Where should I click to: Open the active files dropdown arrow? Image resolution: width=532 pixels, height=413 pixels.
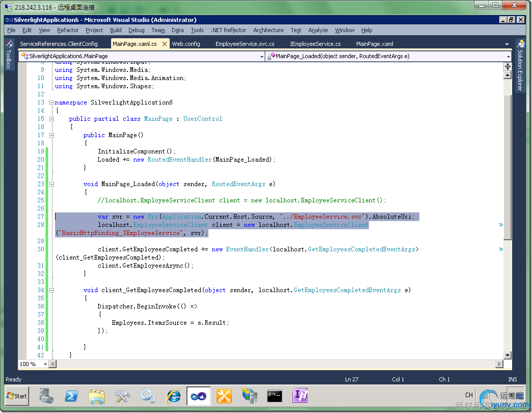(507, 44)
